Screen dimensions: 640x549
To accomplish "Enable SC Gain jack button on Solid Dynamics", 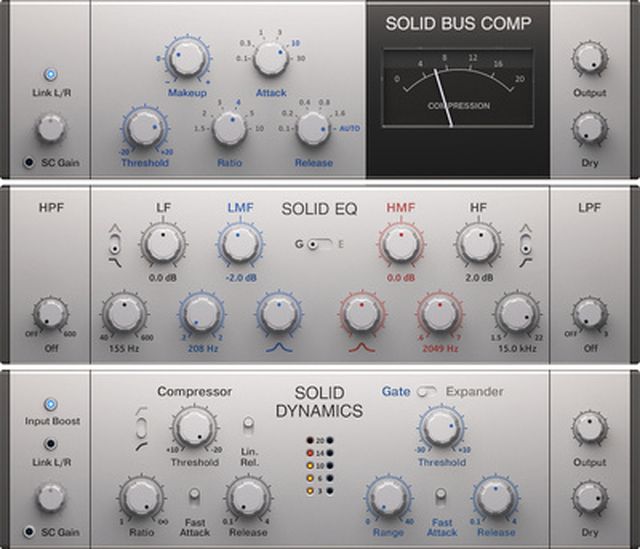I will (x=29, y=532).
